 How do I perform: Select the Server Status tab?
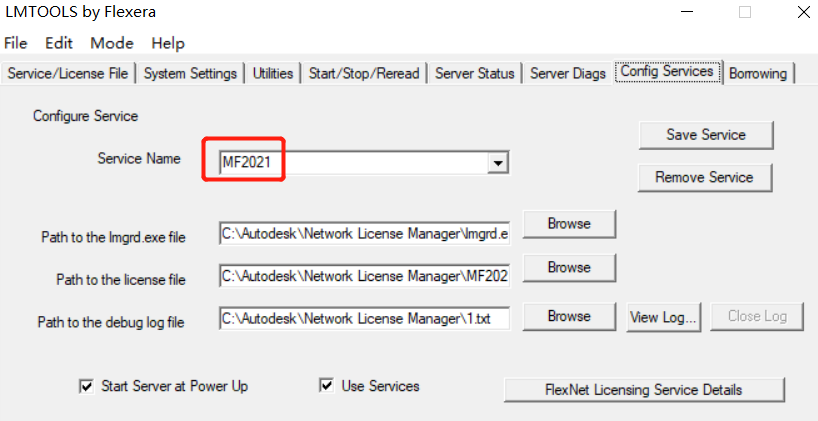click(475, 74)
